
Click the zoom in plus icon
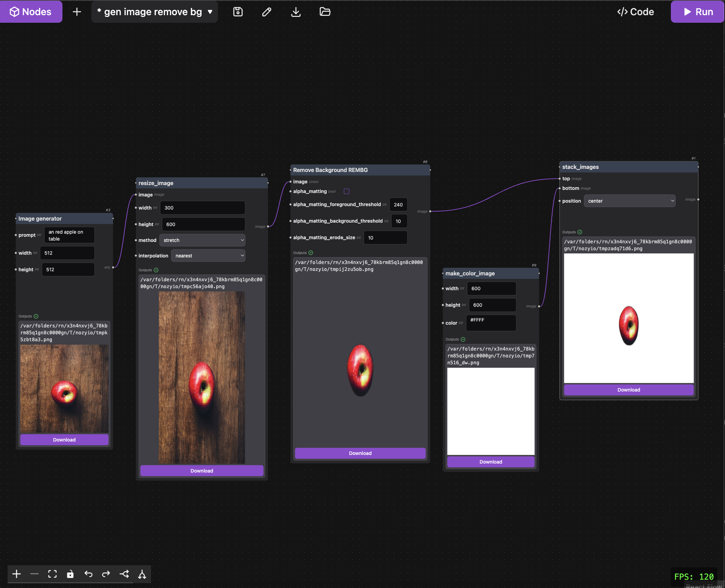tap(17, 574)
